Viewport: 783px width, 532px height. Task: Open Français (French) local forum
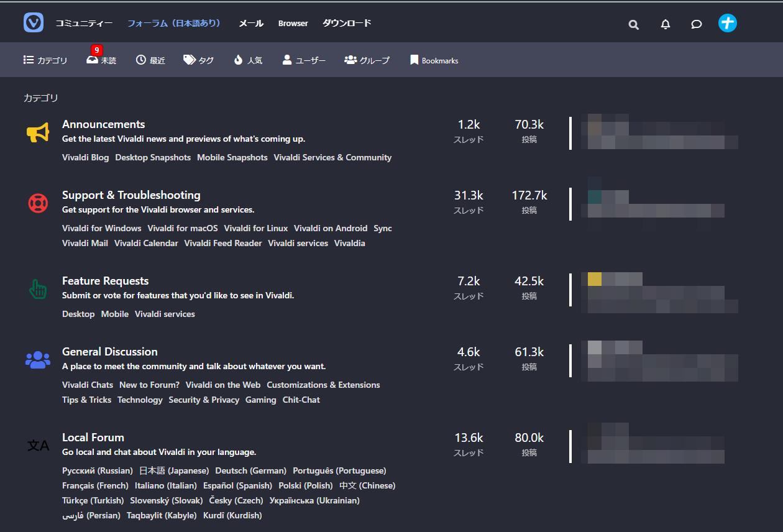95,485
